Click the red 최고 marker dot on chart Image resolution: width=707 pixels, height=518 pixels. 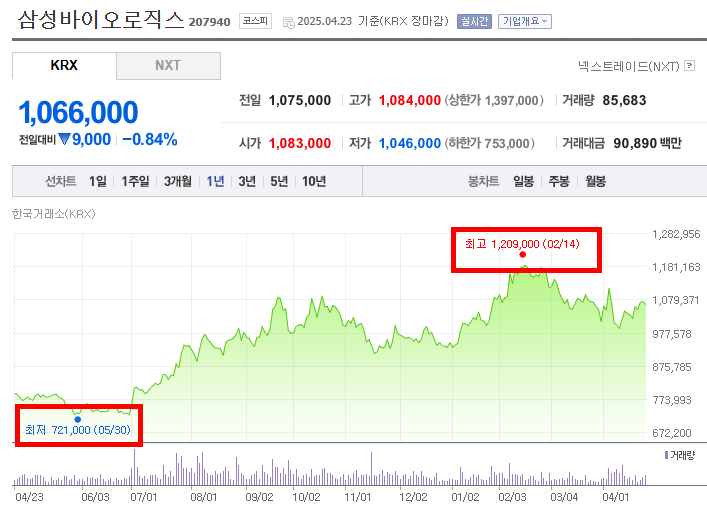[523, 255]
